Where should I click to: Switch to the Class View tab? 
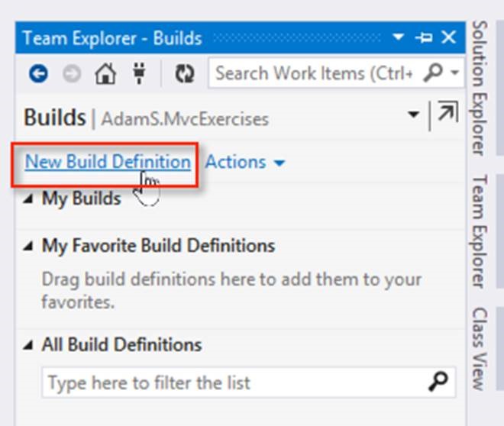[x=480, y=349]
